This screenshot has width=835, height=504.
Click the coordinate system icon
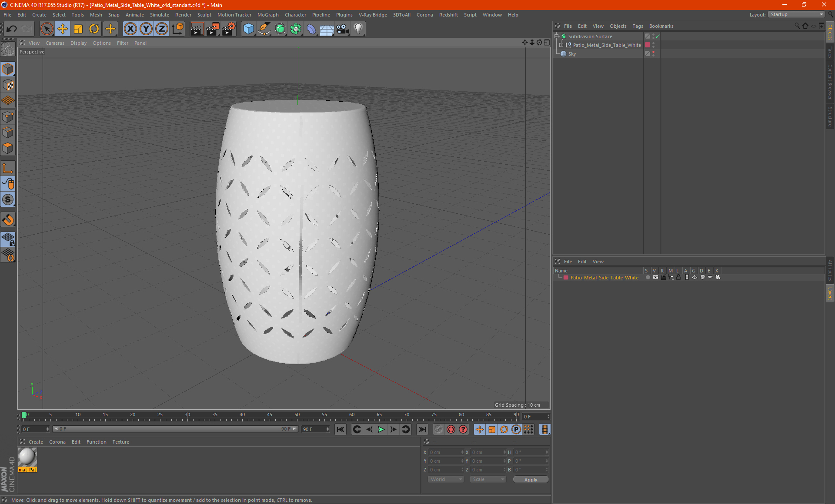coord(177,29)
